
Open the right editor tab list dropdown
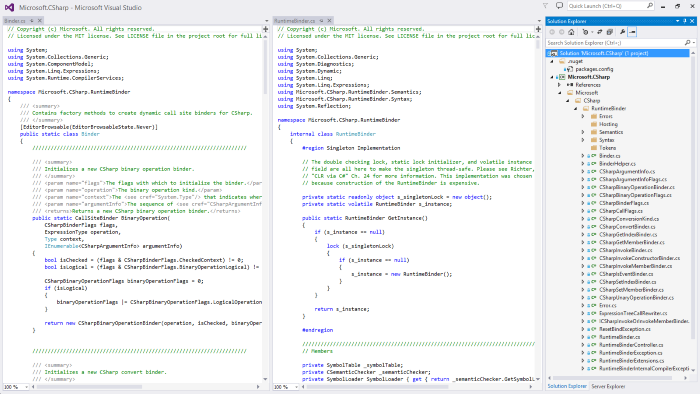(539, 21)
